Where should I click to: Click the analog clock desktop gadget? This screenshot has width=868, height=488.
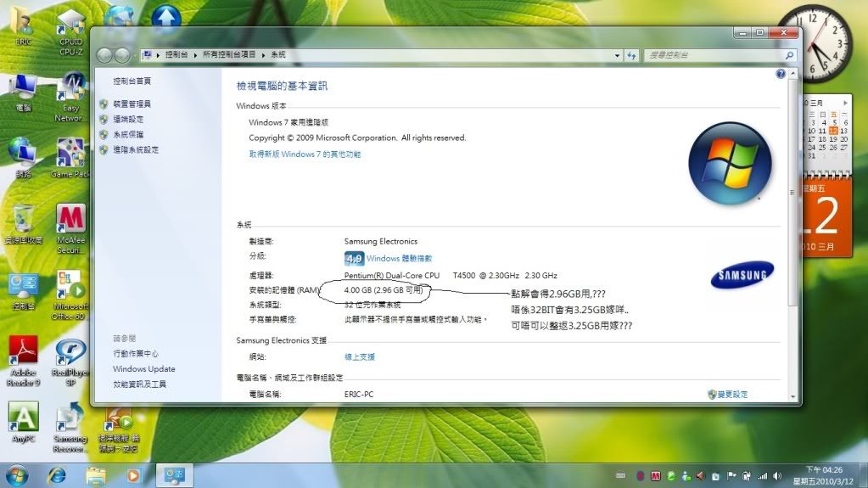click(x=814, y=43)
